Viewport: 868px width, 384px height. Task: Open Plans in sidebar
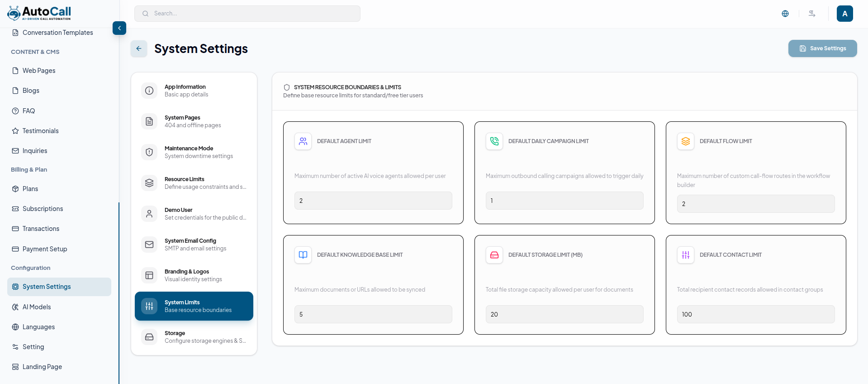click(x=59, y=189)
